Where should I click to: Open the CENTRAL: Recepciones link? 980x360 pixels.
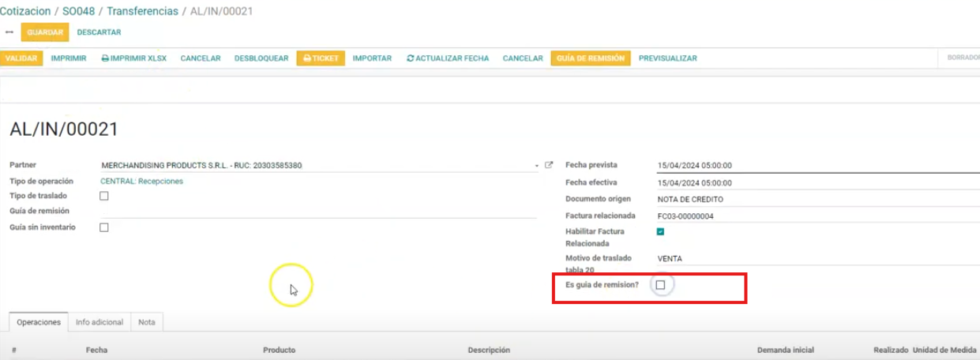coord(141,181)
